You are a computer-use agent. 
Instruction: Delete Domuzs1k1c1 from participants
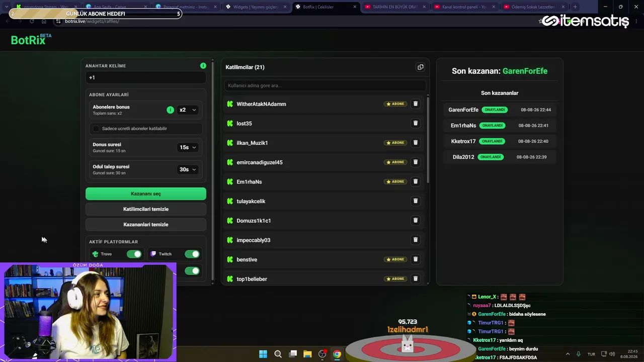416,220
